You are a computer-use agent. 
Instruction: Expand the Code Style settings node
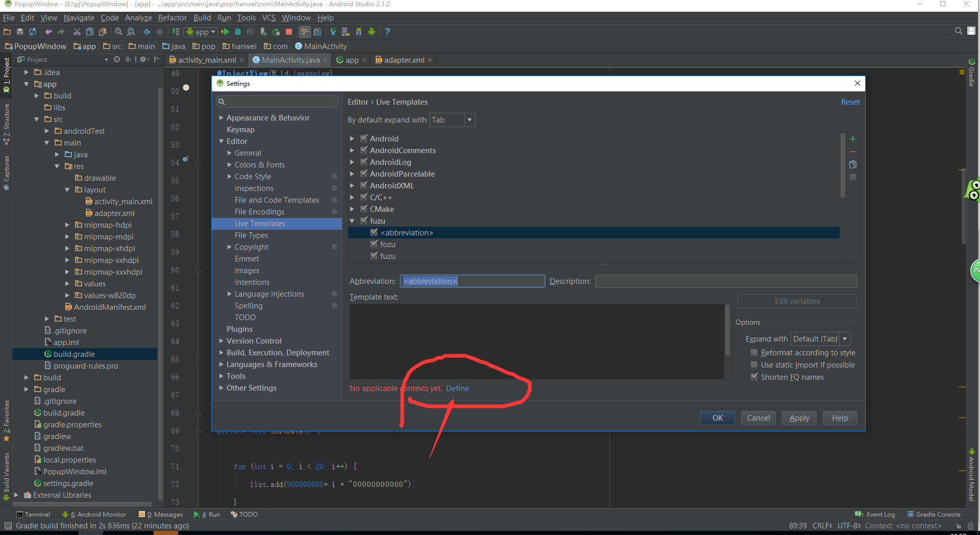229,177
